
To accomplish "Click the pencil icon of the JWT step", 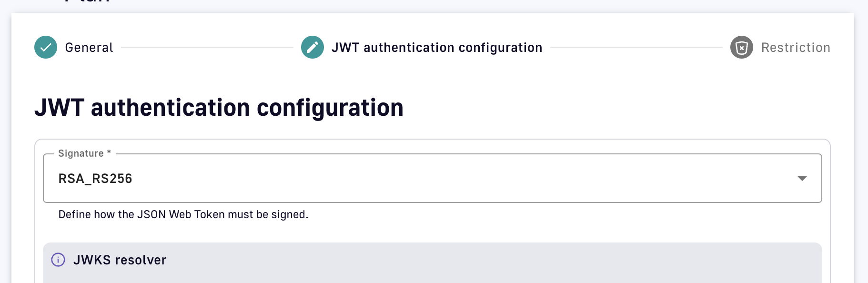I will coord(313,47).
